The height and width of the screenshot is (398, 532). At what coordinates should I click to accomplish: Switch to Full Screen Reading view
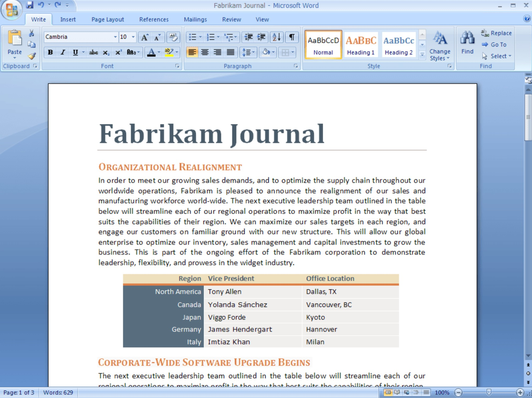[x=397, y=392]
